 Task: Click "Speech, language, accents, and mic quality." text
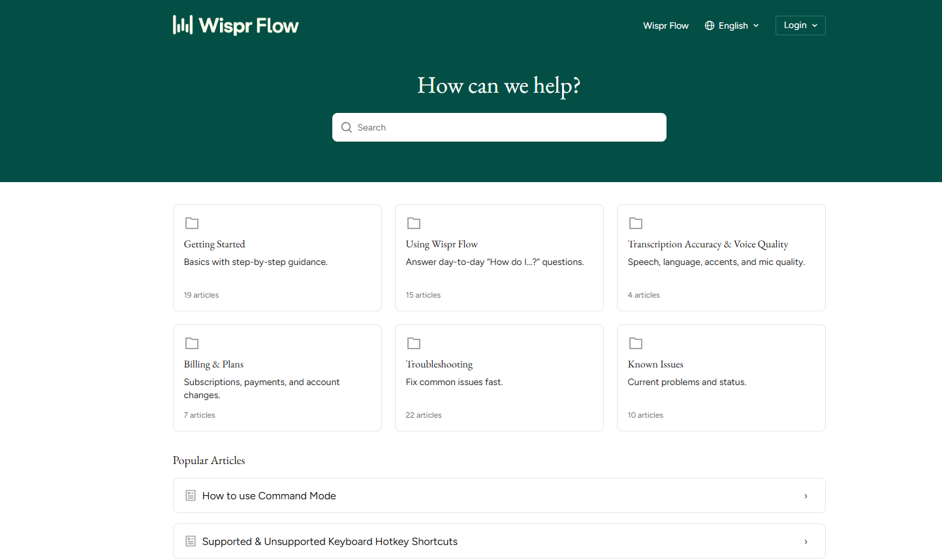pyautogui.click(x=716, y=262)
